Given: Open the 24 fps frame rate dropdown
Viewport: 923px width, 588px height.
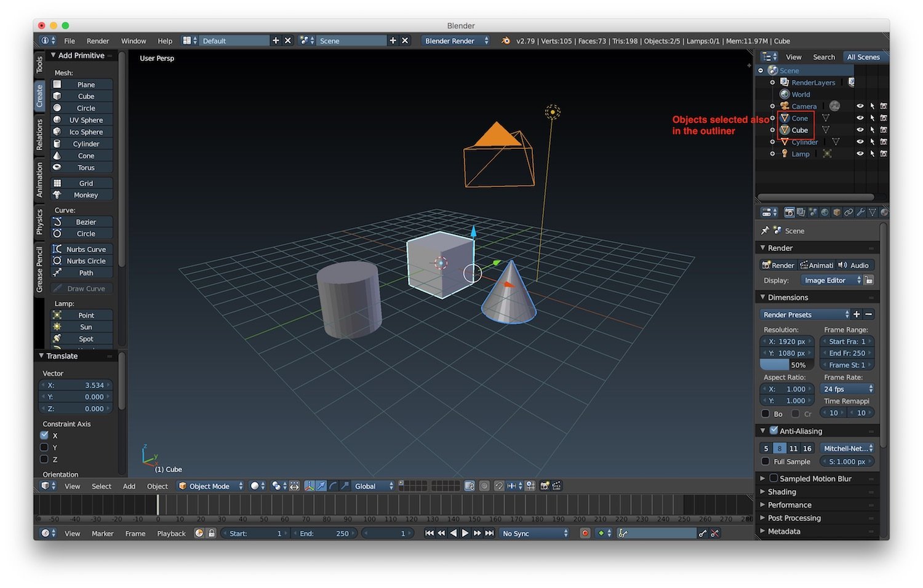Looking at the screenshot, I should (x=847, y=389).
